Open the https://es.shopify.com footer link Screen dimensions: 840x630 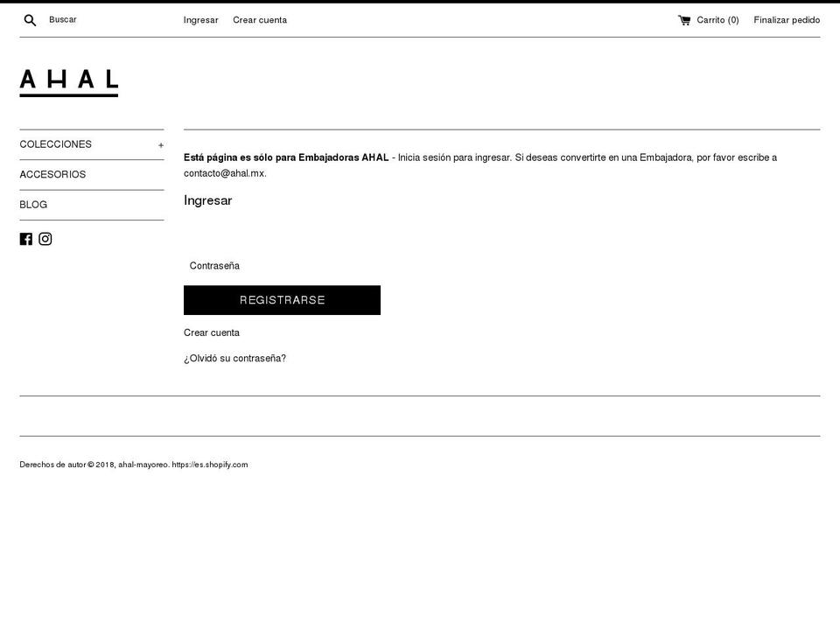(209, 465)
